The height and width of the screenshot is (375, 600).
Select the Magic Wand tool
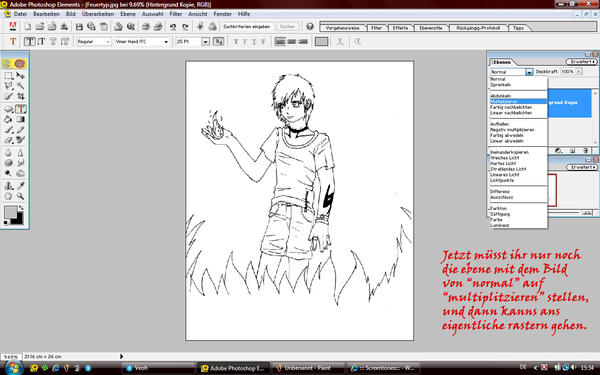coord(20,86)
